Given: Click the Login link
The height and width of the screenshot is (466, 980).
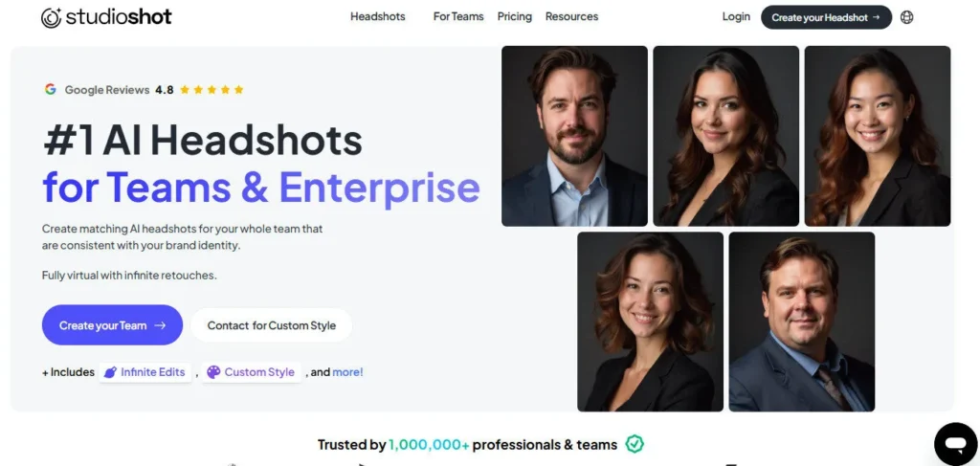Looking at the screenshot, I should (x=736, y=17).
